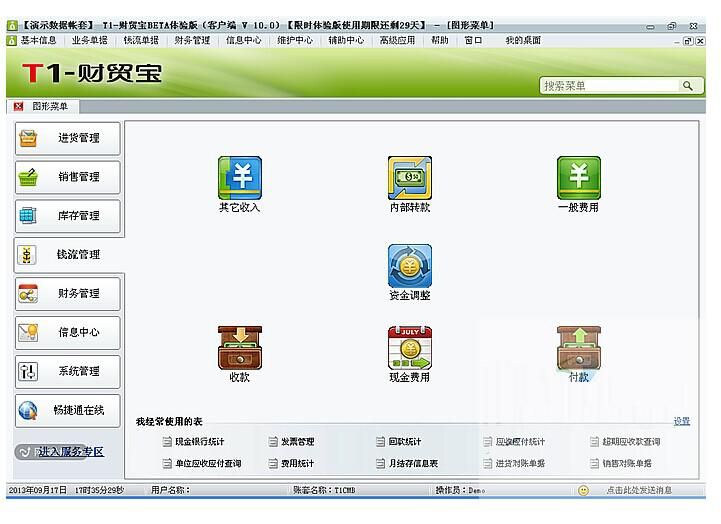Select 畅捷通在线 in the sidebar
Viewport: 721px width, 524px height.
pos(68,410)
